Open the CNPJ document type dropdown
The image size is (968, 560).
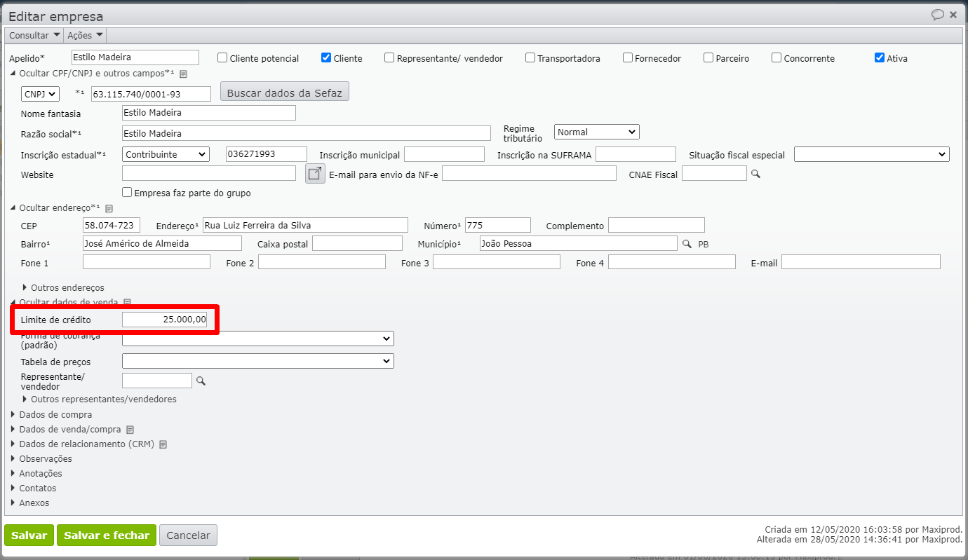click(41, 94)
